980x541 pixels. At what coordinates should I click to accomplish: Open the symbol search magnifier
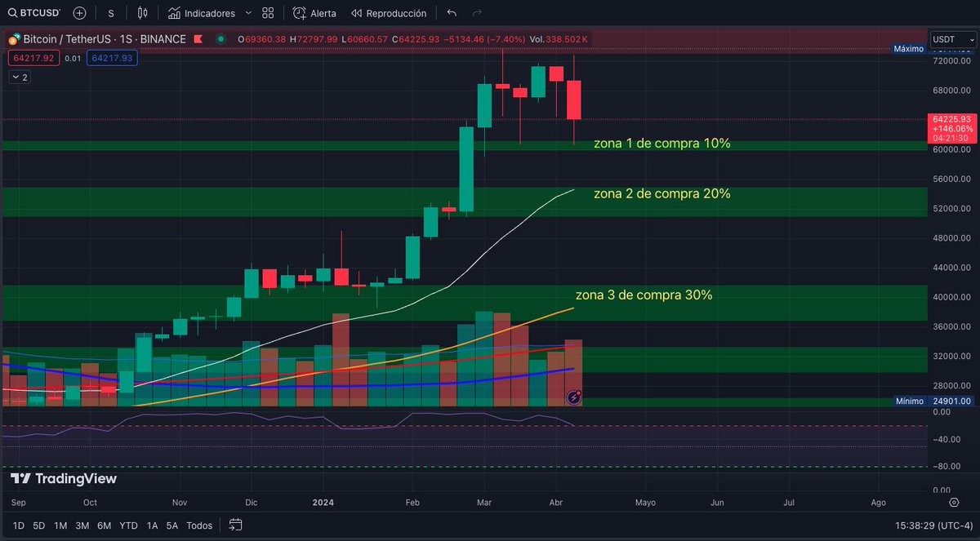pyautogui.click(x=12, y=13)
